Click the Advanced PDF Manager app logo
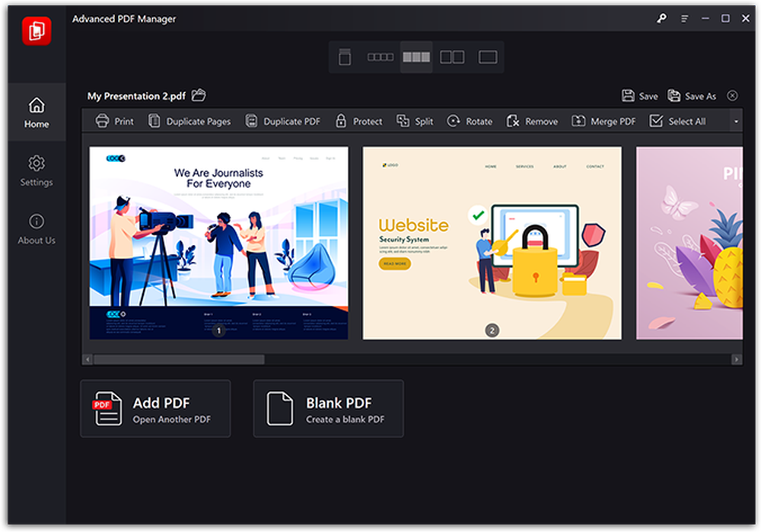This screenshot has width=761, height=532. pyautogui.click(x=37, y=31)
